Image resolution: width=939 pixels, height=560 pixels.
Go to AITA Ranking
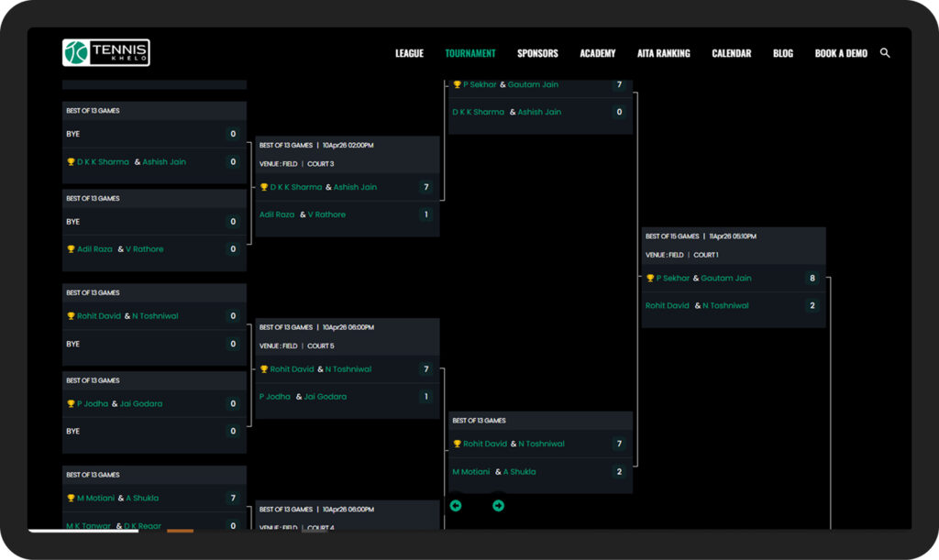(664, 53)
